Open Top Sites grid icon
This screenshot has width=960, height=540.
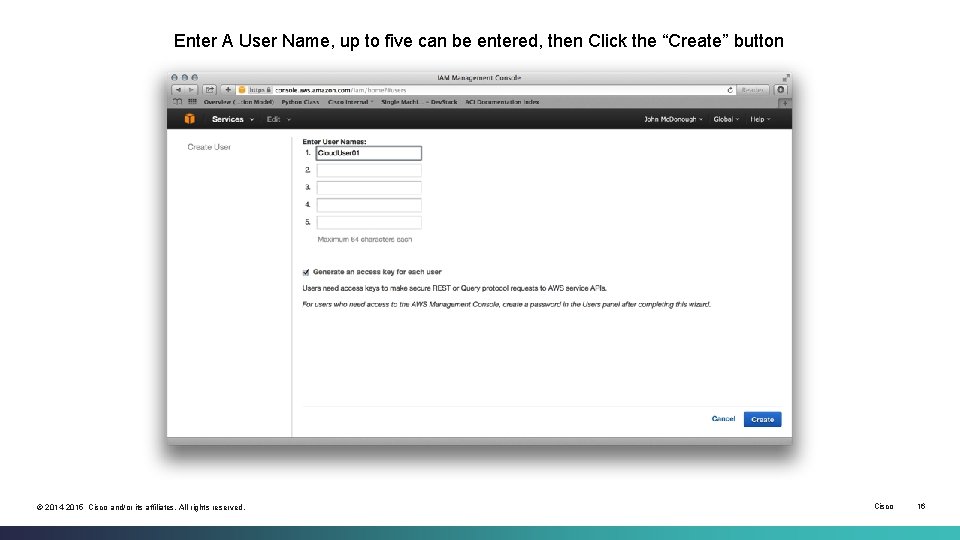tap(192, 102)
